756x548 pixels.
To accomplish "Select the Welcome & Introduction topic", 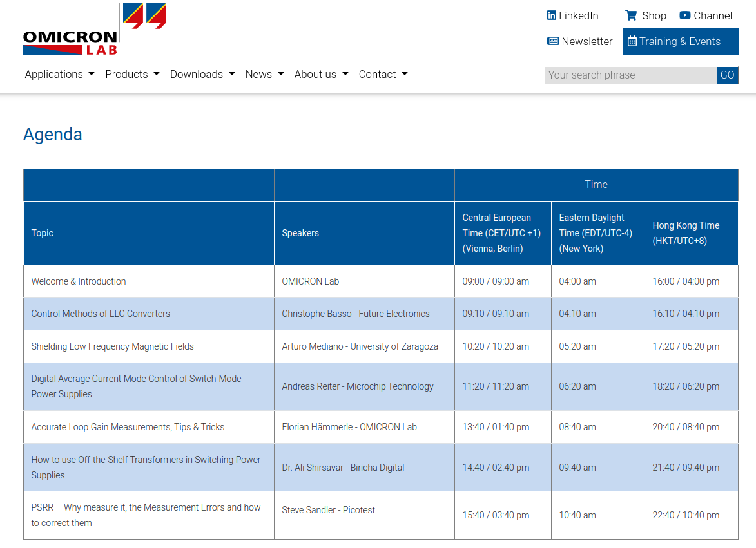I will [79, 281].
